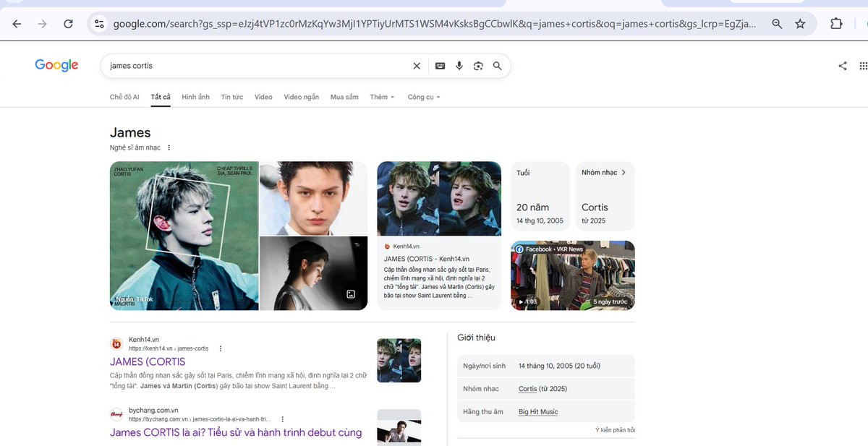Click the Tuổi 20 năm info card

coord(540,196)
